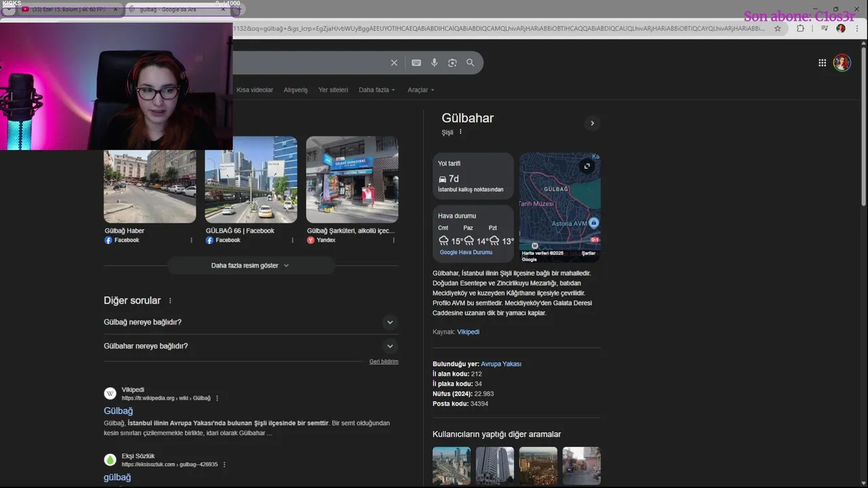This screenshot has height=488, width=868.
Task: Click 'Nüfus (2024): 22.983' text
Action: pyautogui.click(x=463, y=394)
